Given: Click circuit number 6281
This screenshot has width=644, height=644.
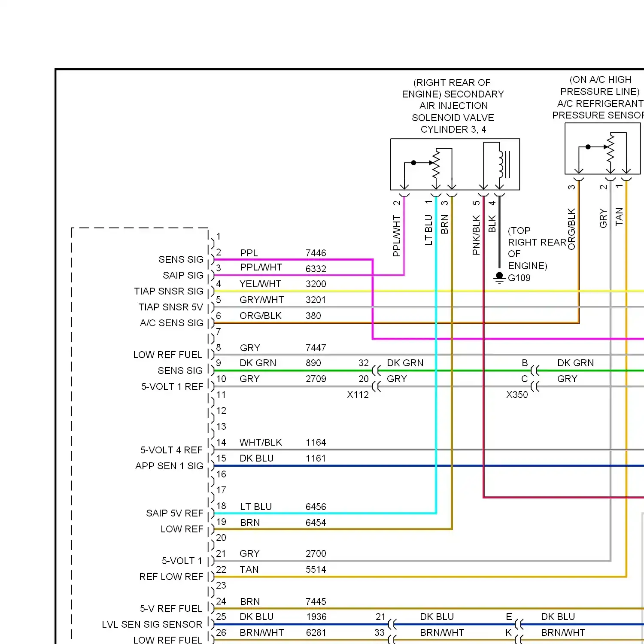Looking at the screenshot, I should coord(316,632).
